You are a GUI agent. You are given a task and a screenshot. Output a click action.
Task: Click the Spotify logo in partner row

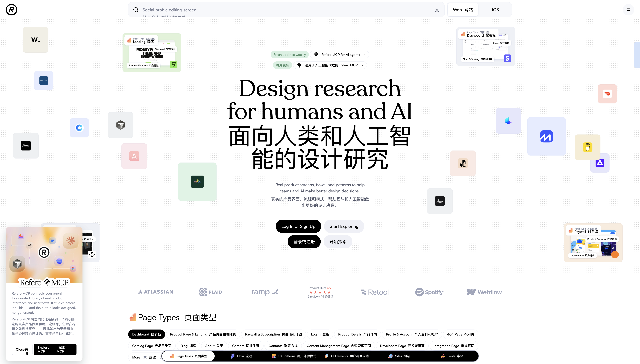429,292
